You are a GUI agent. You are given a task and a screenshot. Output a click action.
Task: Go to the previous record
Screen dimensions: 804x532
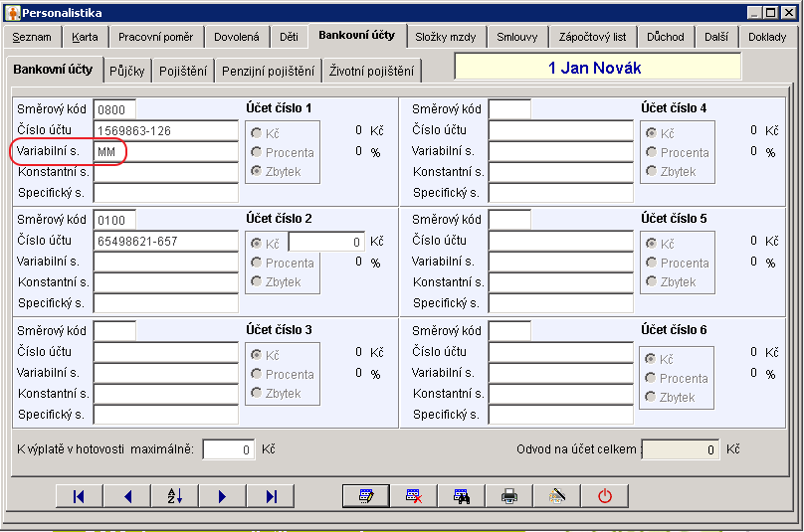127,496
